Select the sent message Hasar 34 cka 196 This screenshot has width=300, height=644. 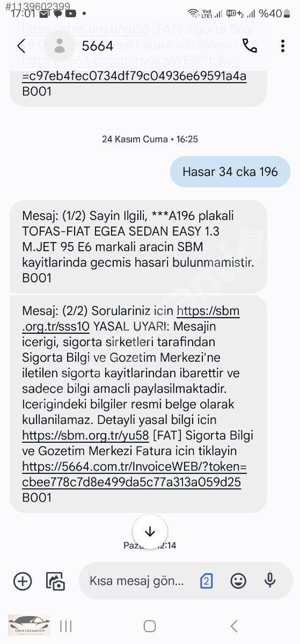[230, 172]
